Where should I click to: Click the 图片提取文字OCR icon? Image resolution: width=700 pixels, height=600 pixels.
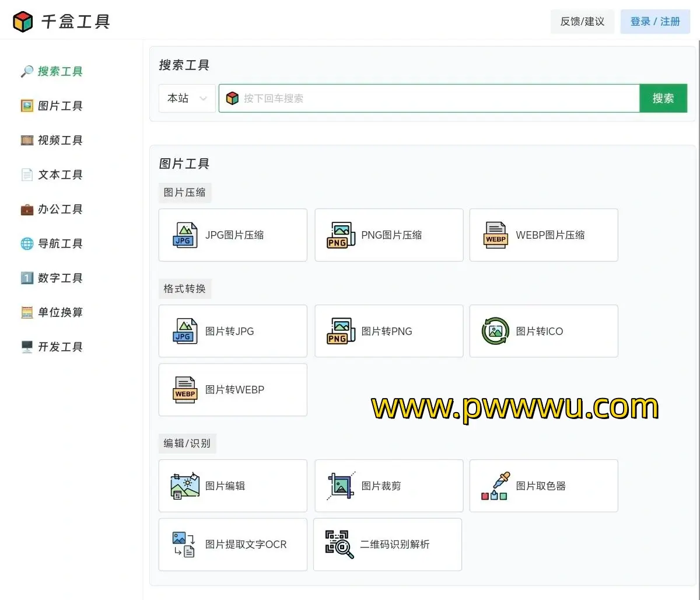(x=185, y=545)
